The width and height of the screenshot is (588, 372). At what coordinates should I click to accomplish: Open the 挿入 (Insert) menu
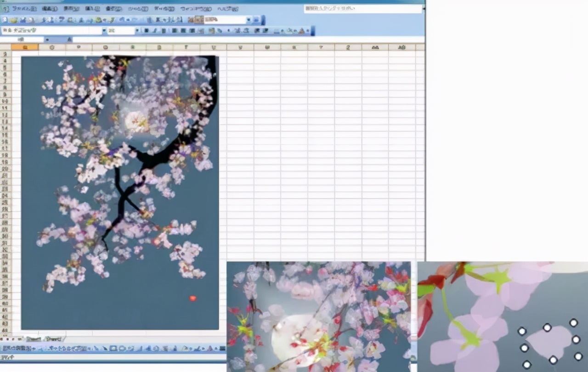[x=92, y=9]
